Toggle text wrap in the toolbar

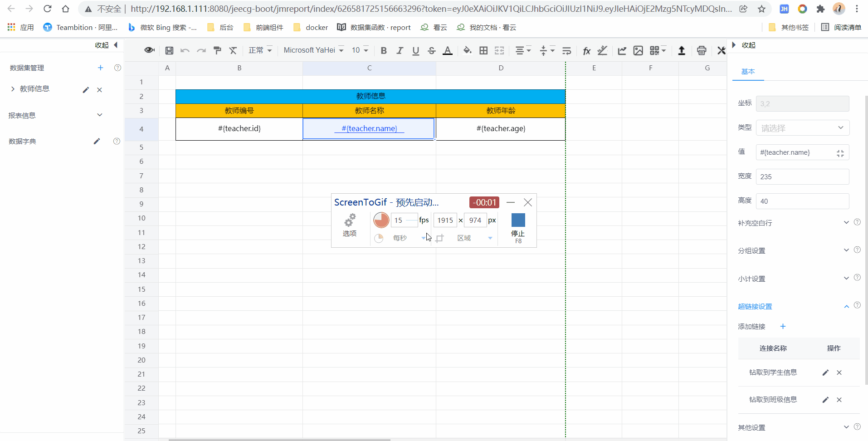click(566, 50)
